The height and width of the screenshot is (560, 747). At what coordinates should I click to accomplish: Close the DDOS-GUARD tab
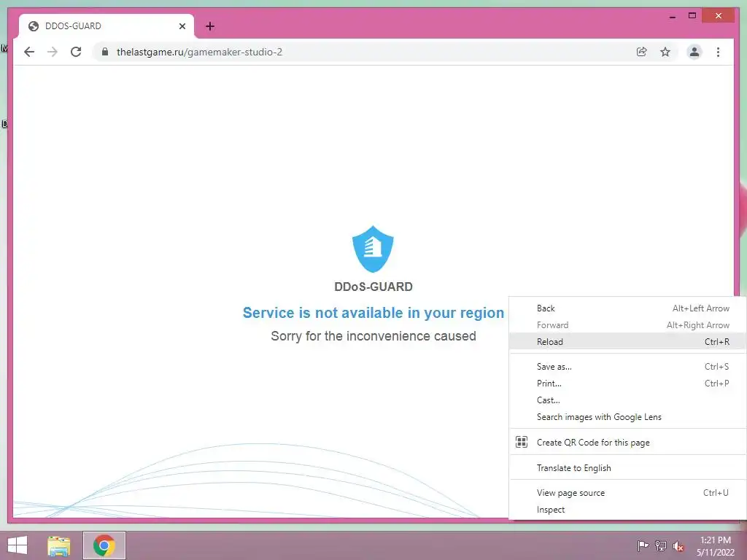182,26
